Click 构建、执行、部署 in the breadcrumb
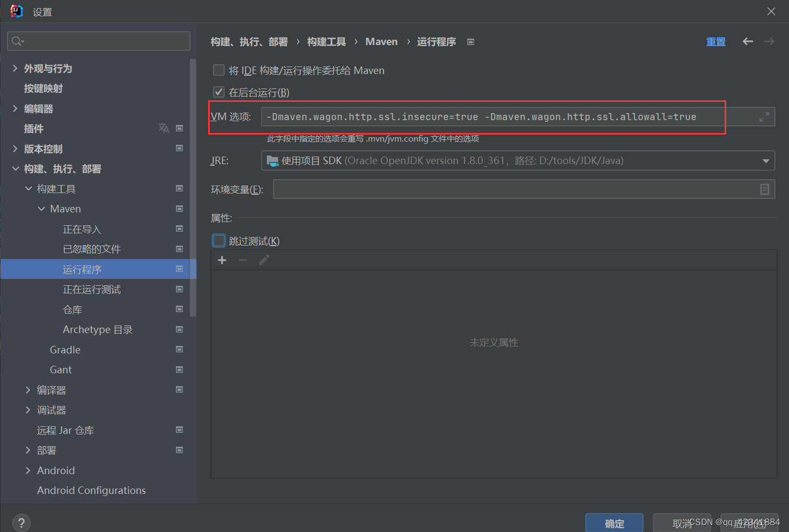 pyautogui.click(x=249, y=41)
